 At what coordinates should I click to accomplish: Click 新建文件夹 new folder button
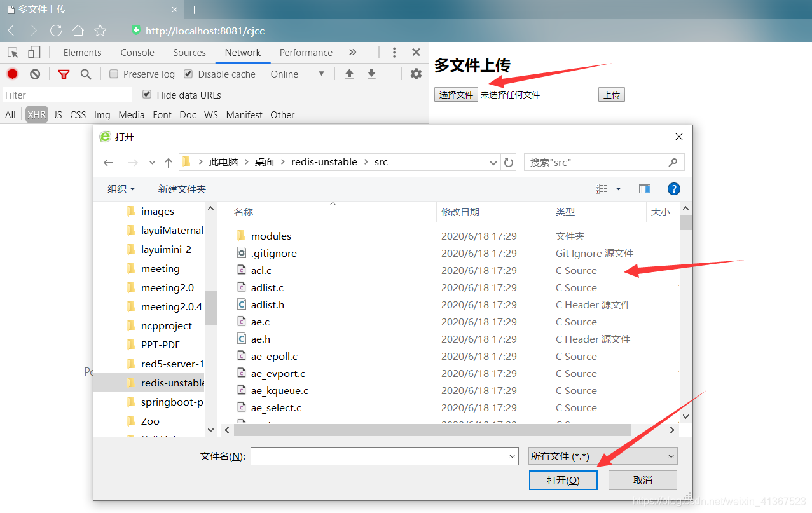(182, 189)
